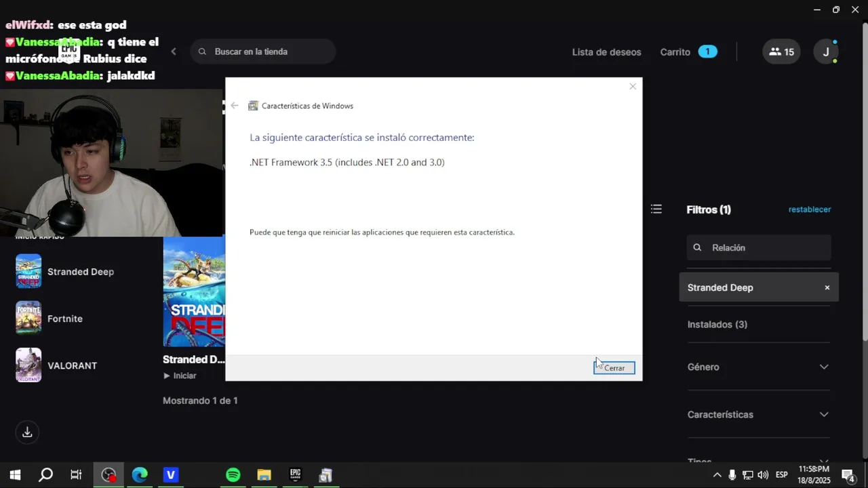Close the Características de Windows dialog with Cerrar
The image size is (868, 488).
coord(614,368)
